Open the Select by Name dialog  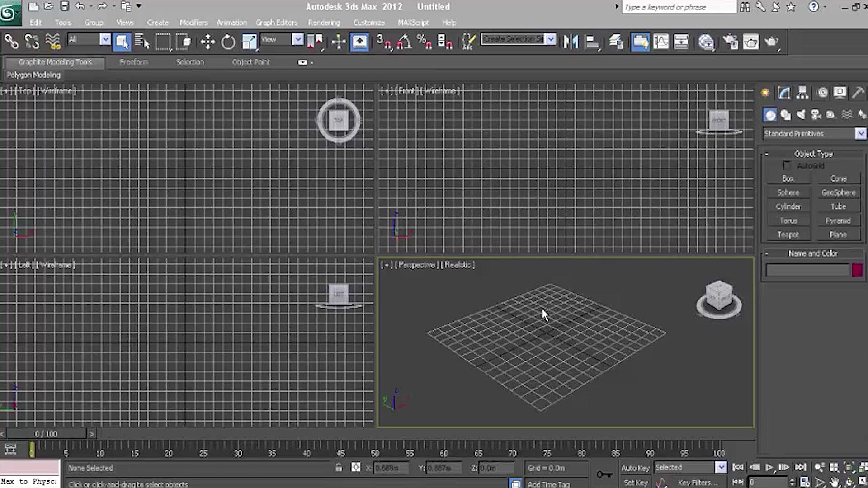click(x=142, y=42)
